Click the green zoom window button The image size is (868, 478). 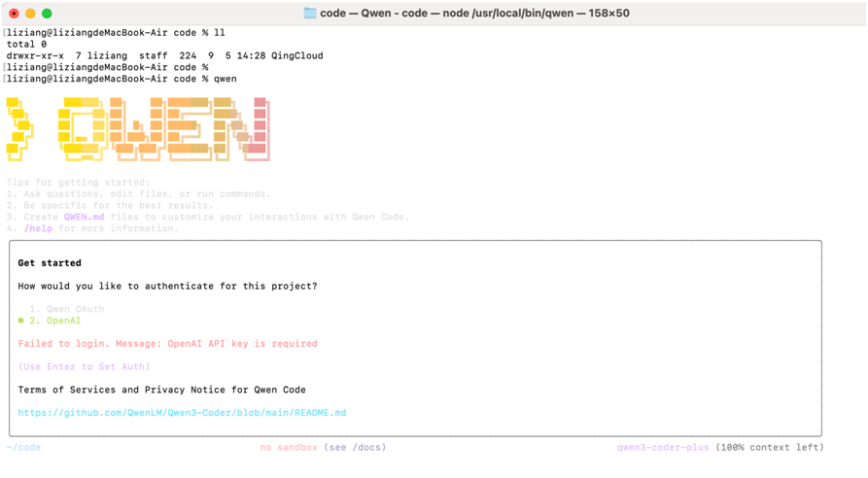click(x=47, y=14)
